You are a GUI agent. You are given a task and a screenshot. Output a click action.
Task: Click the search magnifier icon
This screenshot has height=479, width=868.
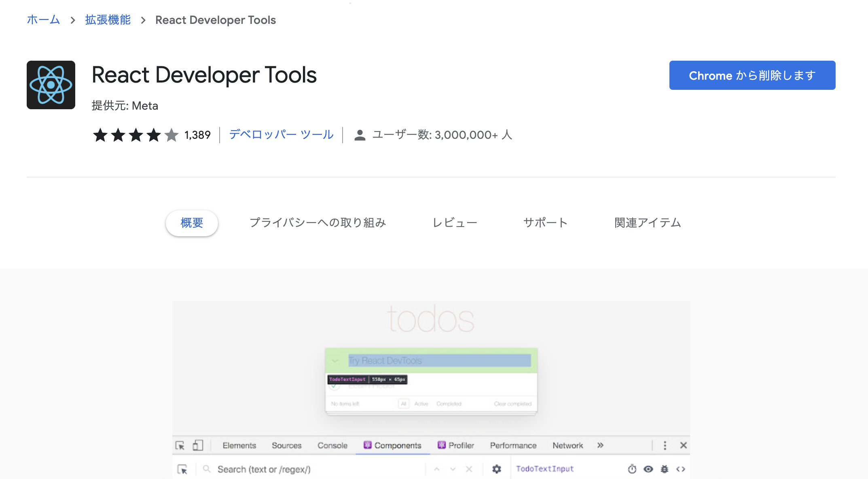[207, 469]
